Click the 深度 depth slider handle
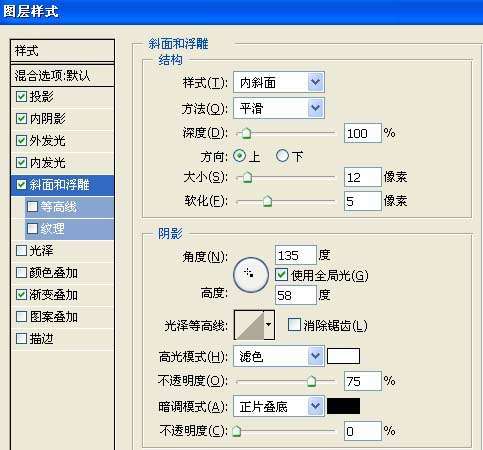 246,133
